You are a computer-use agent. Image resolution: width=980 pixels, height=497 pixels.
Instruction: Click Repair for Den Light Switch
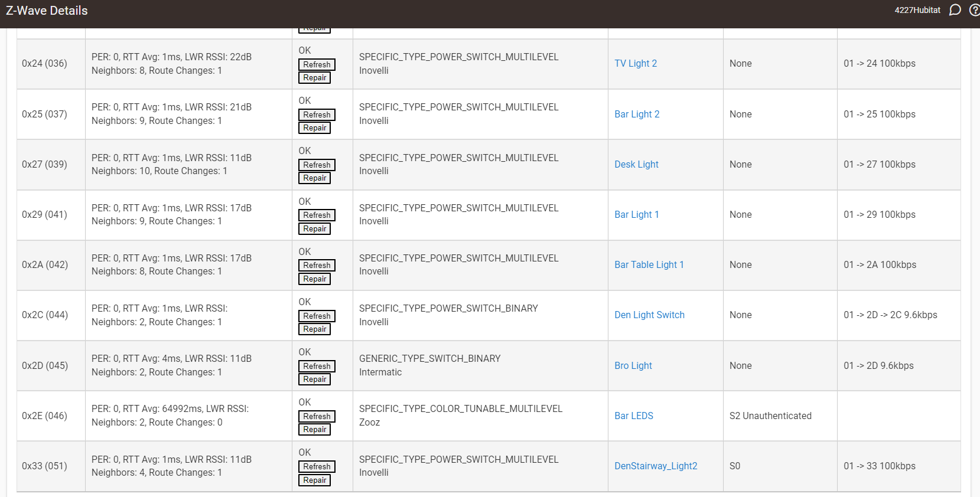click(314, 329)
